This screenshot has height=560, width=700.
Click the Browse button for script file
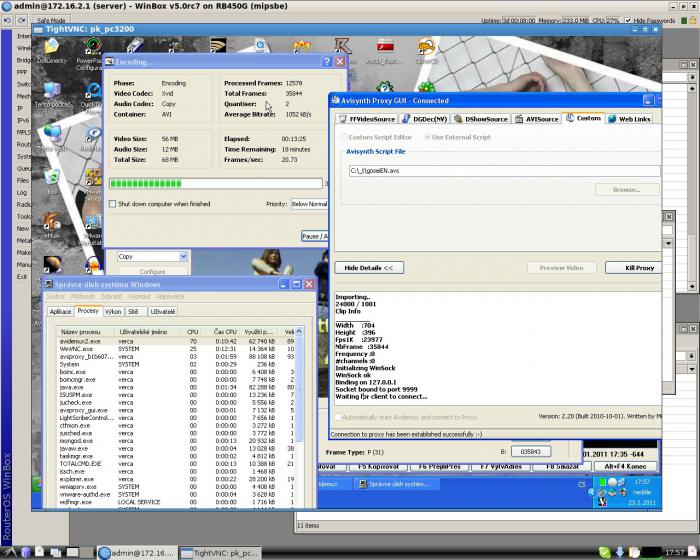pos(627,189)
